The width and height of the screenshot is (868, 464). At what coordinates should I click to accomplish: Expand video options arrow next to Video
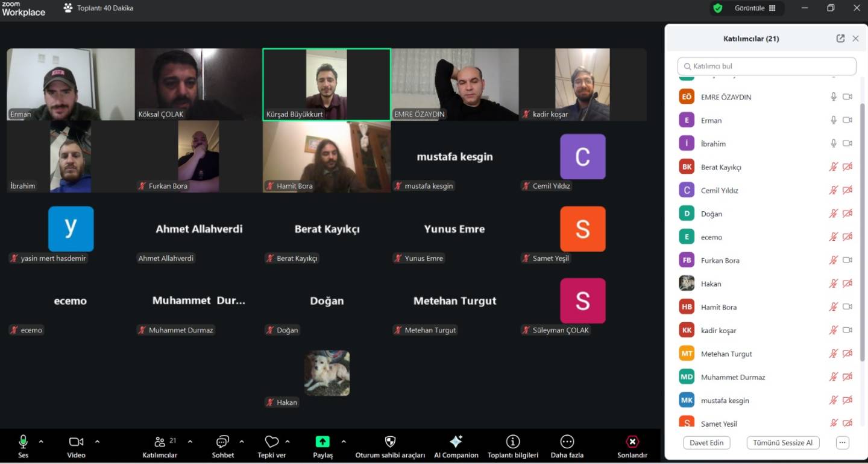tap(97, 442)
